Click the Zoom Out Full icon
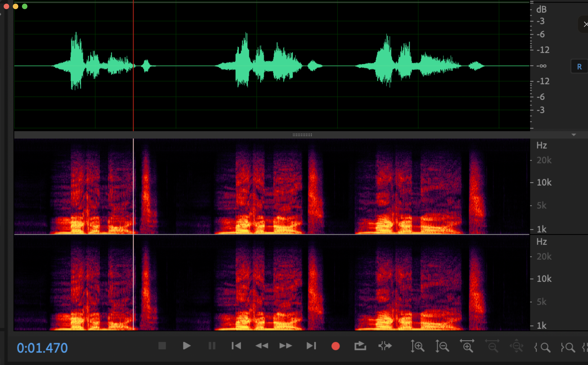 pos(517,346)
